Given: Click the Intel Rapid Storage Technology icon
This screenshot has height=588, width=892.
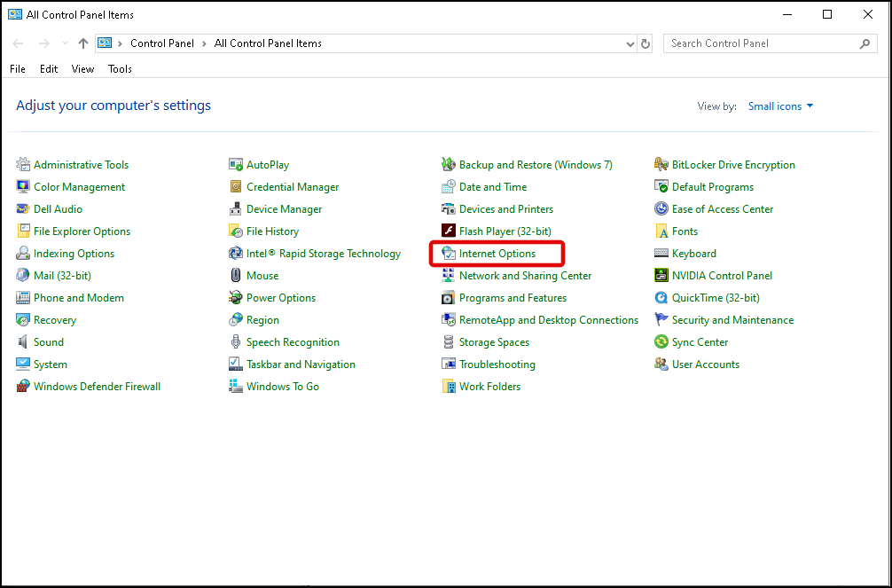Looking at the screenshot, I should point(236,254).
